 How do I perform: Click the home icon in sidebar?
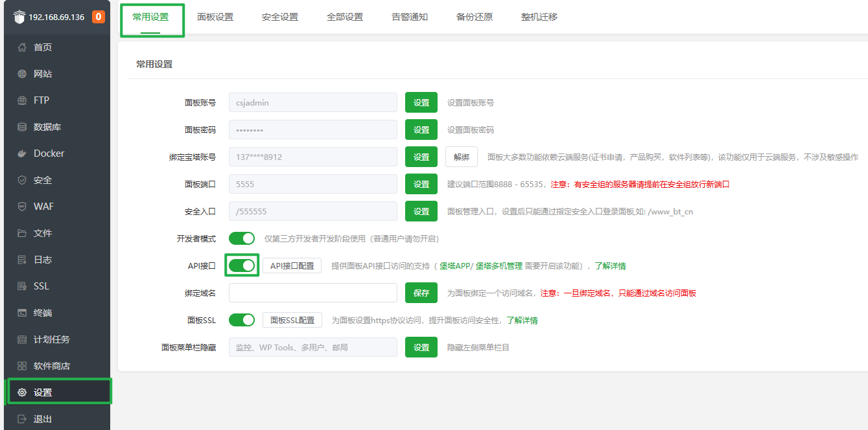22,47
